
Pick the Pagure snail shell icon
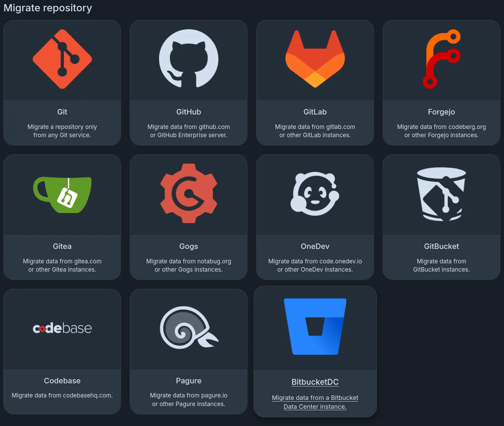(x=189, y=328)
